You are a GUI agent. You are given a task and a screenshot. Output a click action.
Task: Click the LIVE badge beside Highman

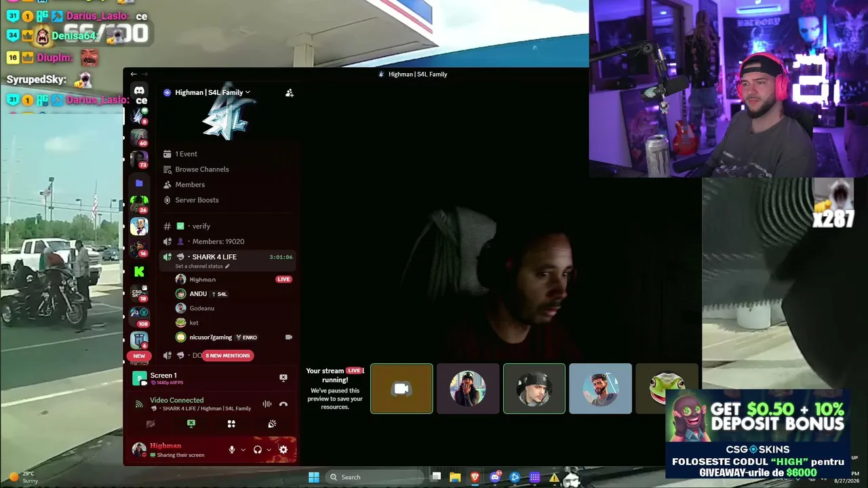(x=283, y=279)
